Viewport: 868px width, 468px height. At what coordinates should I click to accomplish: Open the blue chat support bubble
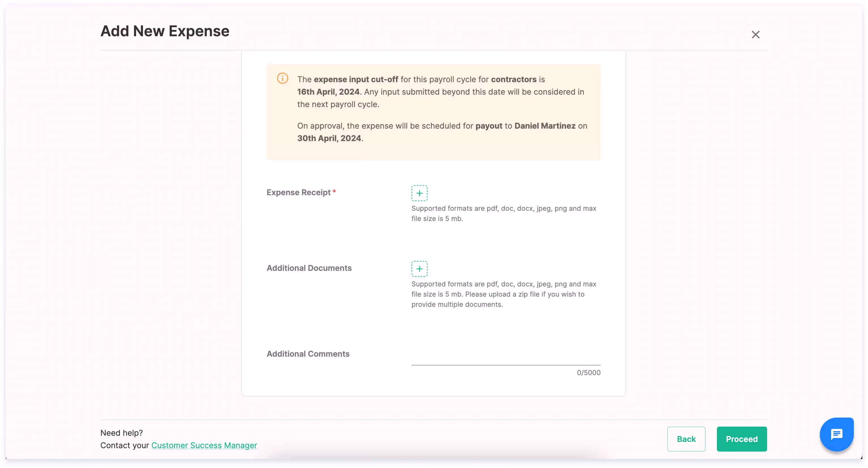click(836, 434)
